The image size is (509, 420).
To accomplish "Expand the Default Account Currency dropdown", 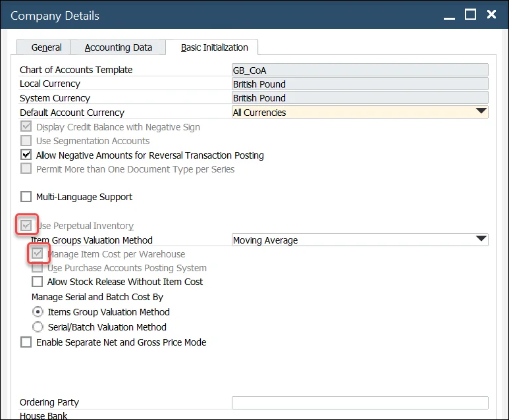I will click(481, 112).
